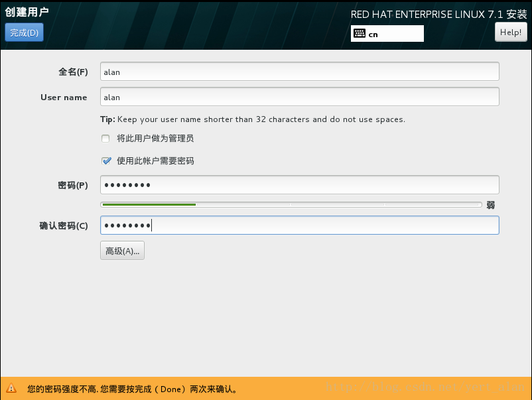Click the RED HAT ENTERPRISE LINUX 7.1 安装 title
Screen dimensions: 532x400
[438, 14]
